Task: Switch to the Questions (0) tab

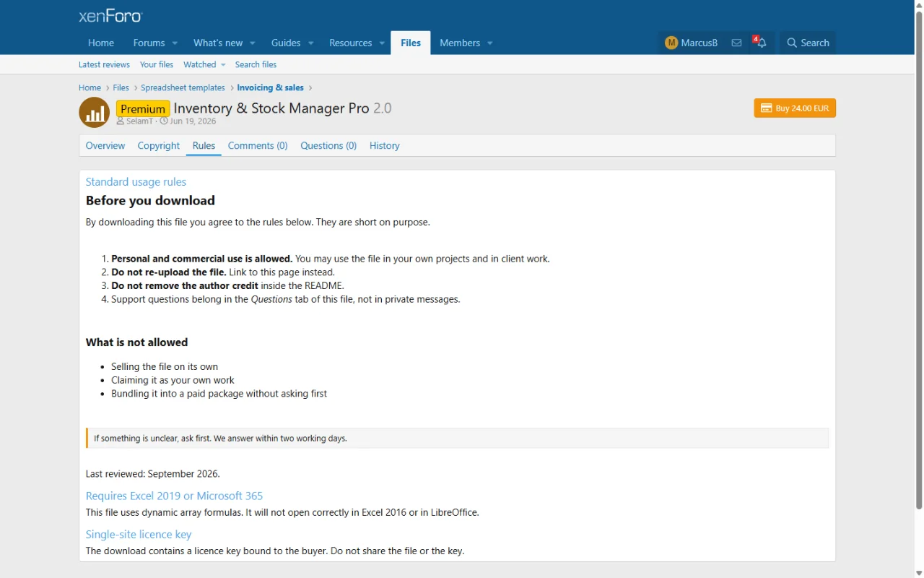Action: point(328,145)
